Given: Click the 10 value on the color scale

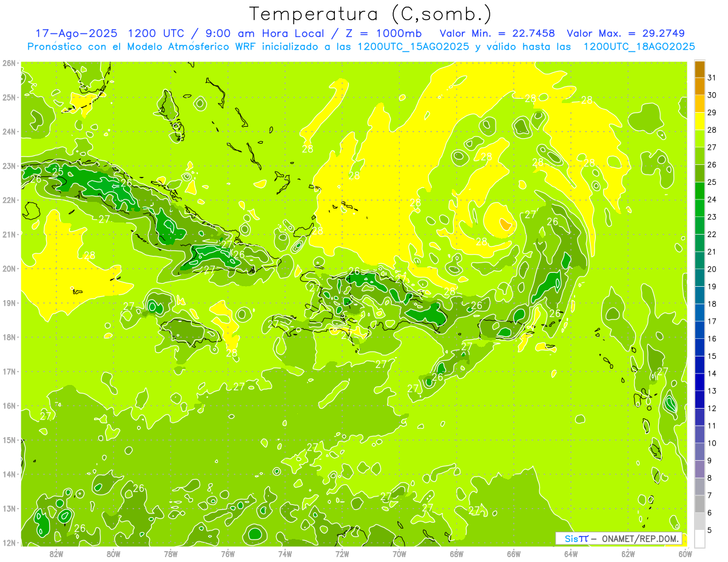Looking at the screenshot, I should 712,443.
